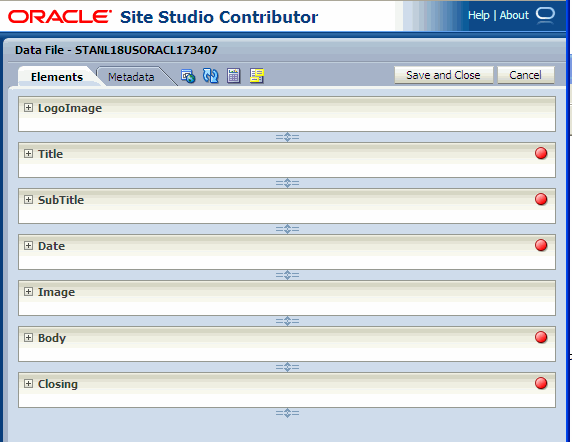Open the About link
The width and height of the screenshot is (572, 442).
click(x=514, y=15)
